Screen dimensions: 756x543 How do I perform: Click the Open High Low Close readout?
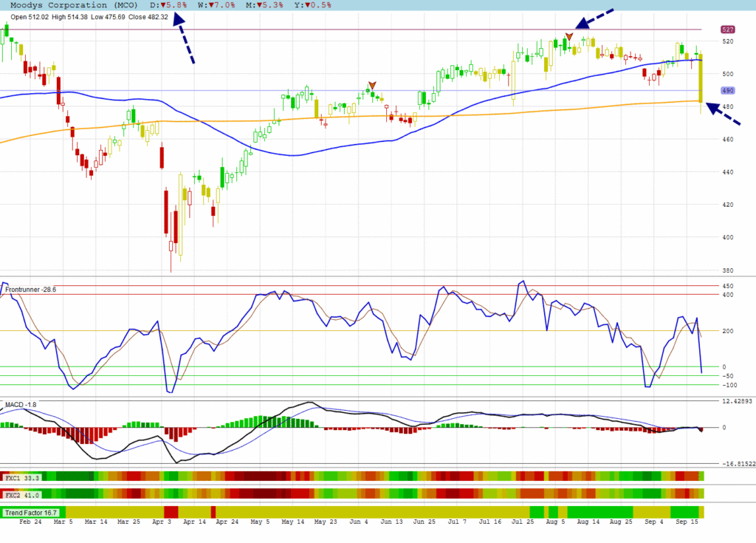tap(89, 17)
